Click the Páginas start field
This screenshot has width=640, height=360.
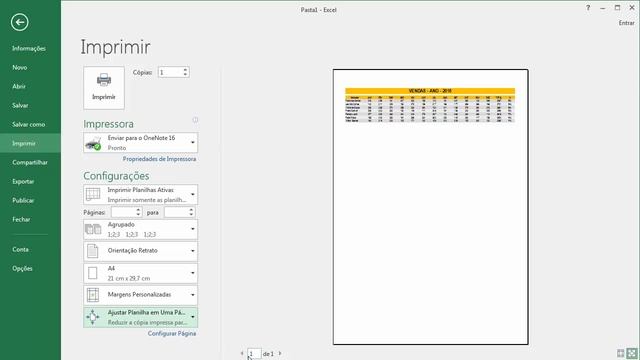123,212
